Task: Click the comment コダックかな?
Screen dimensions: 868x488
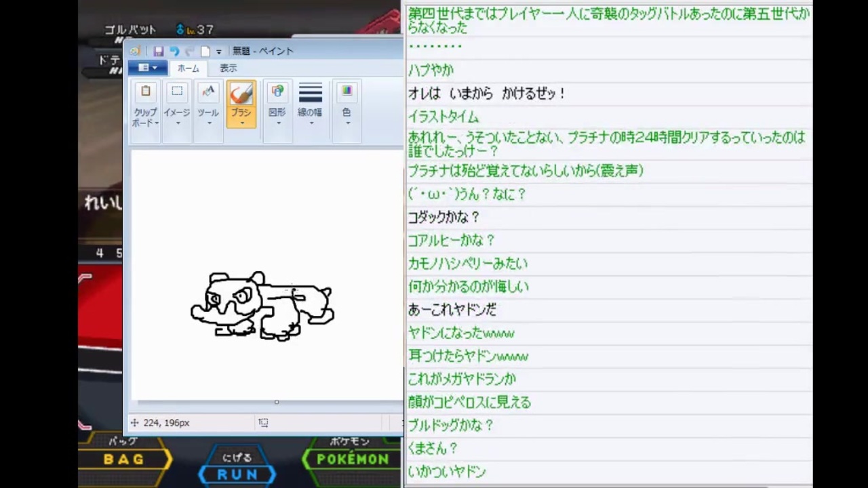Action: 443,217
